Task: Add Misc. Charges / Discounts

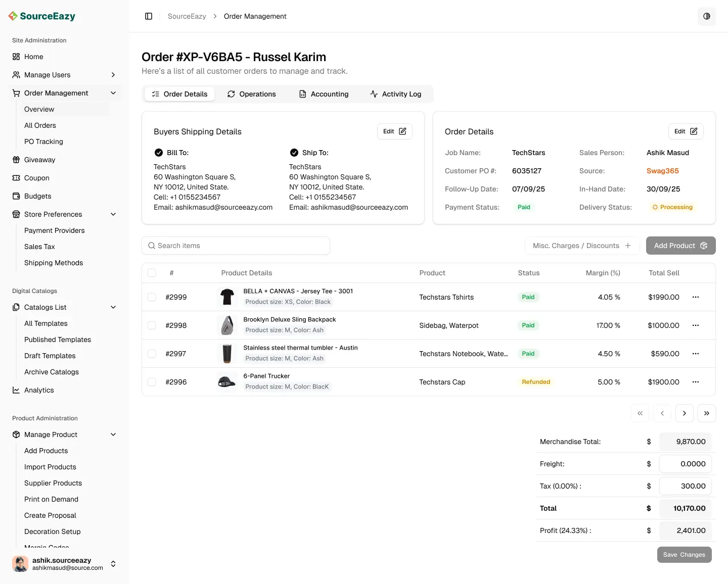Action: (x=582, y=246)
